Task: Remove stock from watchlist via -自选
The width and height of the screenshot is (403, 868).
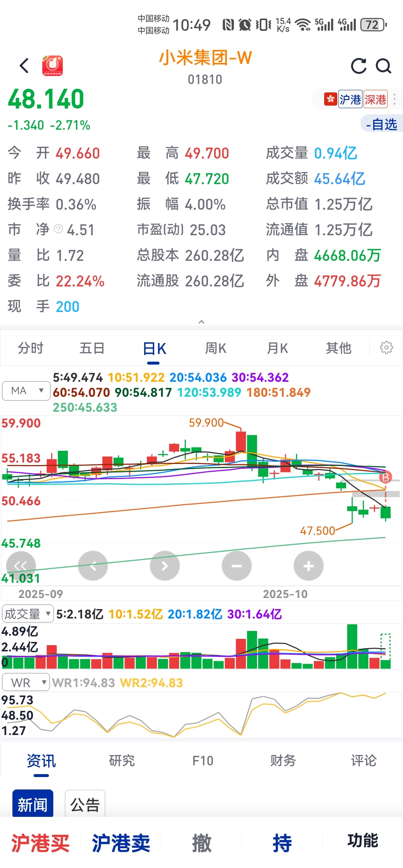Action: [381, 124]
